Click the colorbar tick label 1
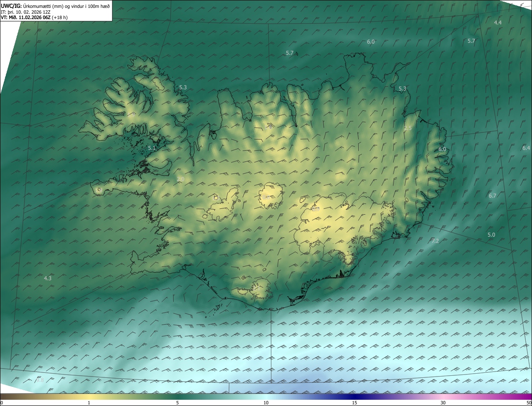This screenshot has width=532, height=406. [x=89, y=403]
